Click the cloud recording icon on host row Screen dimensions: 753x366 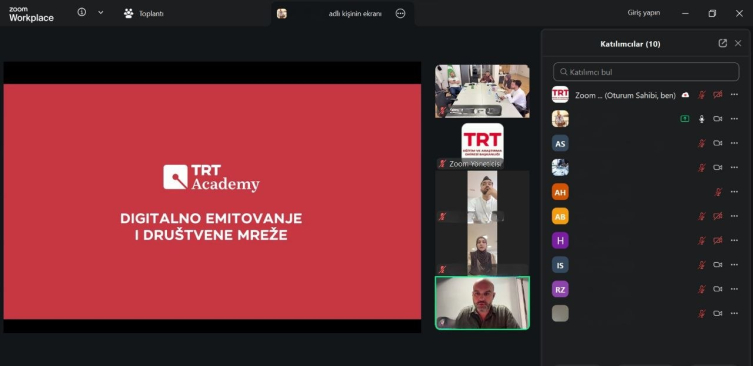pyautogui.click(x=685, y=95)
